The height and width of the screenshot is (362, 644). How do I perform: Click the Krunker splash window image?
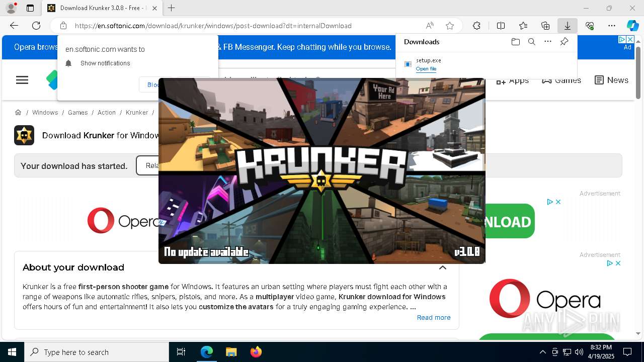(322, 171)
